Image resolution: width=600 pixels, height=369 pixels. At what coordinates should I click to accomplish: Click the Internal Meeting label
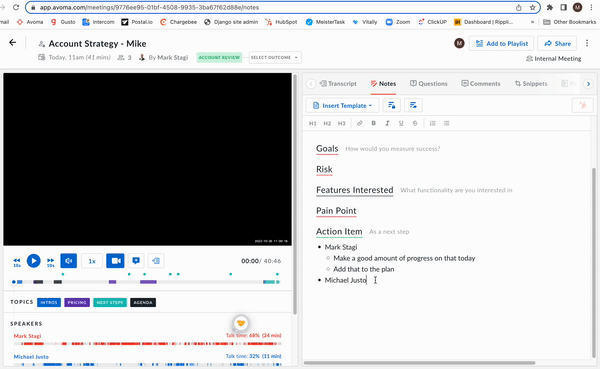pos(554,59)
